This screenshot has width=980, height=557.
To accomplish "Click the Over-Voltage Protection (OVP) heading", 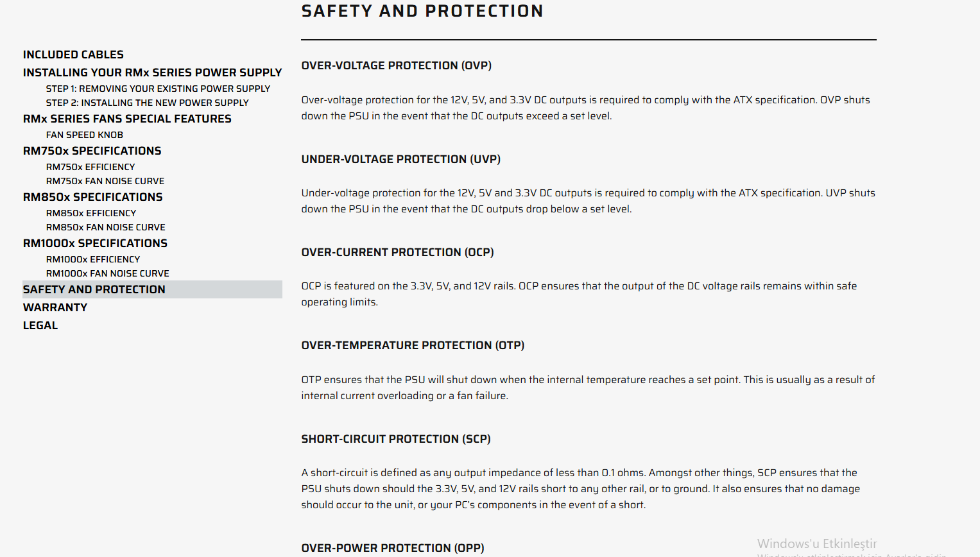I will [x=397, y=66].
